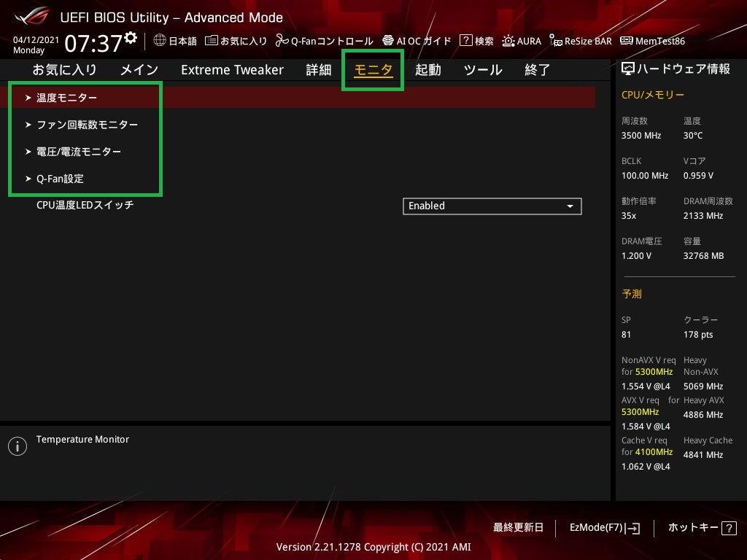This screenshot has height=560, width=747.
Task: Click the search question mark icon
Action: pos(465,41)
